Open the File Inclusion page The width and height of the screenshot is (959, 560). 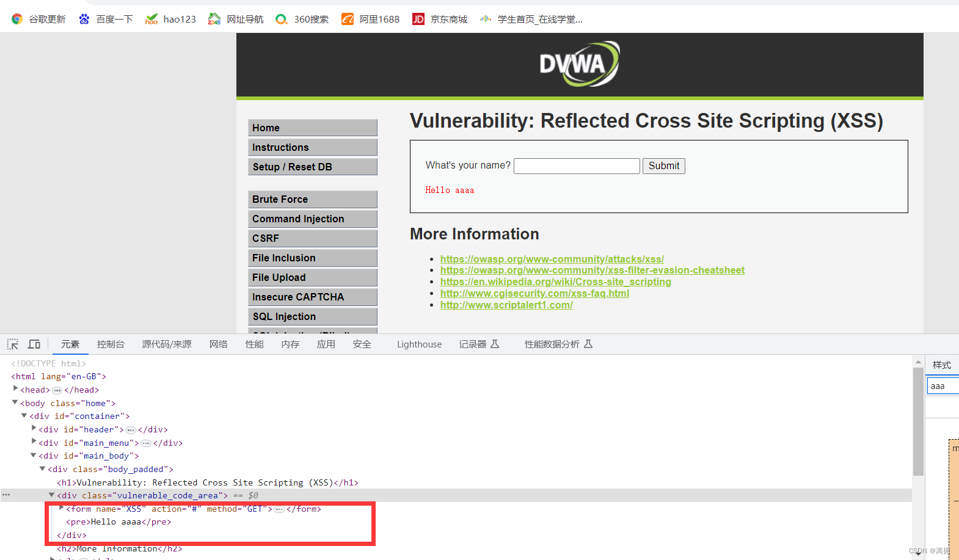313,258
